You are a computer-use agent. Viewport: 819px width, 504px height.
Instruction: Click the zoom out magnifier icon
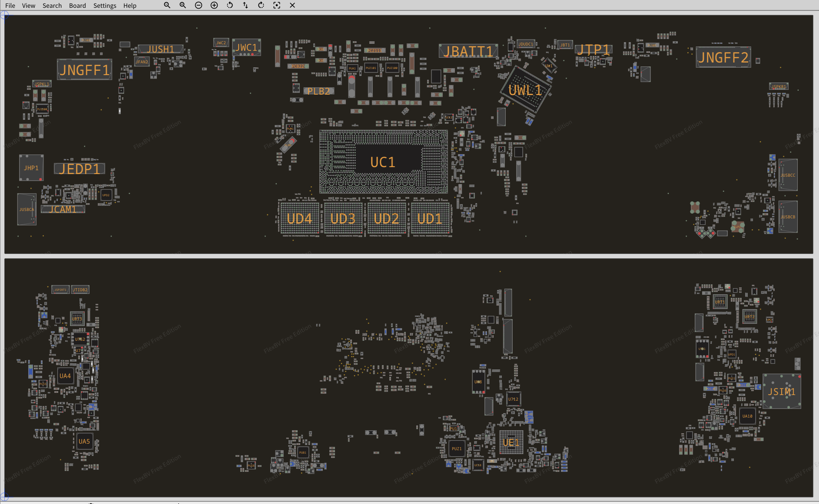[x=167, y=5]
